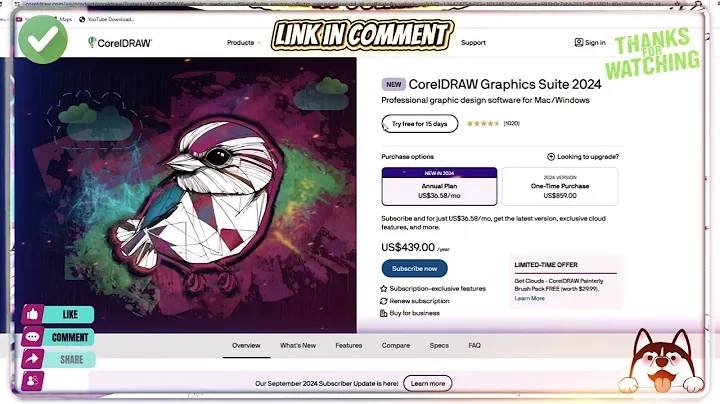Select the One-Time Purchase option
This screenshot has width=720, height=404.
tap(560, 186)
